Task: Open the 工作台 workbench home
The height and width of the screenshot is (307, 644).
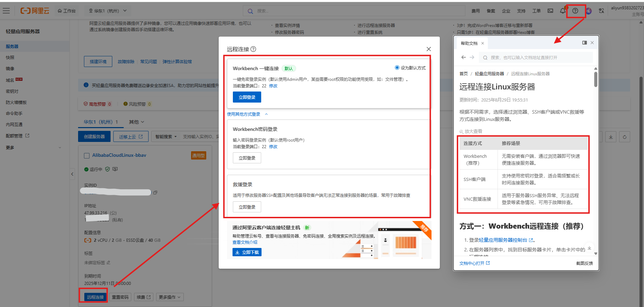Action: [x=67, y=11]
